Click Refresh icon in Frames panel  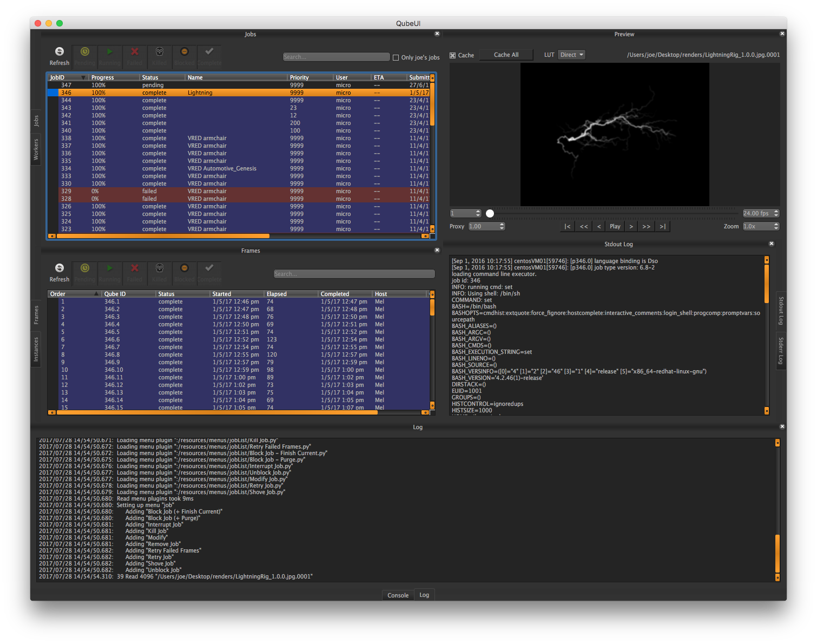[x=60, y=268]
